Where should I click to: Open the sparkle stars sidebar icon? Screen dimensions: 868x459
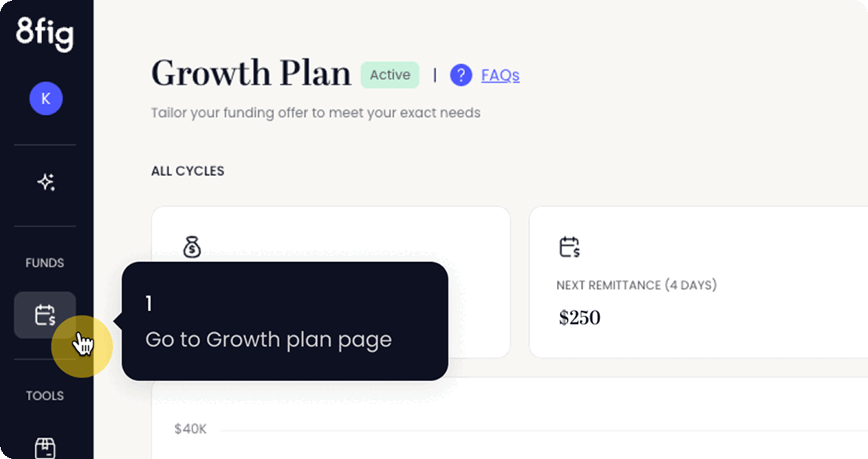(45, 182)
